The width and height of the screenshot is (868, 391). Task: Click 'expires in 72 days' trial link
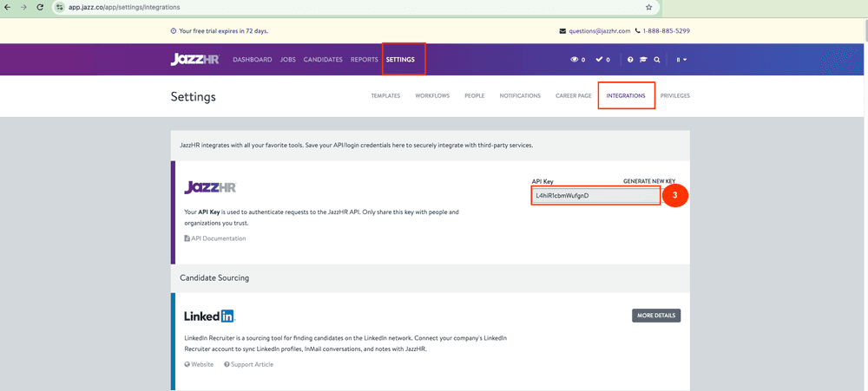[243, 31]
